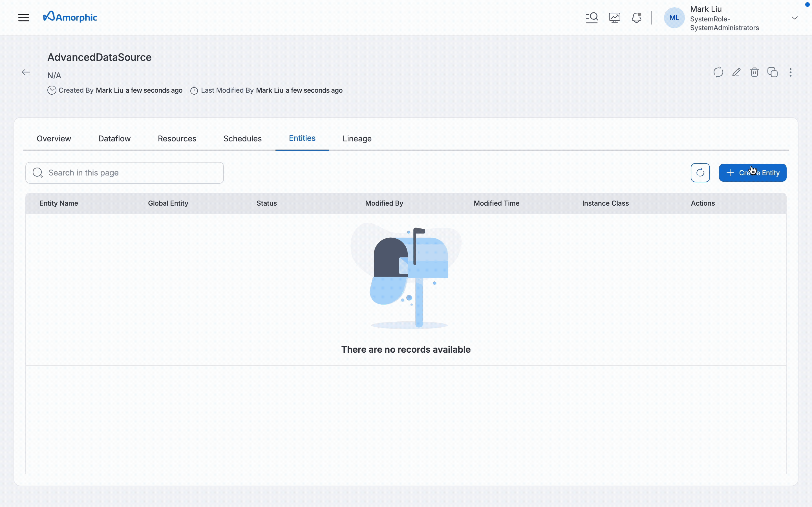Open the analytics dashboard icon
This screenshot has height=507, width=812.
click(614, 17)
